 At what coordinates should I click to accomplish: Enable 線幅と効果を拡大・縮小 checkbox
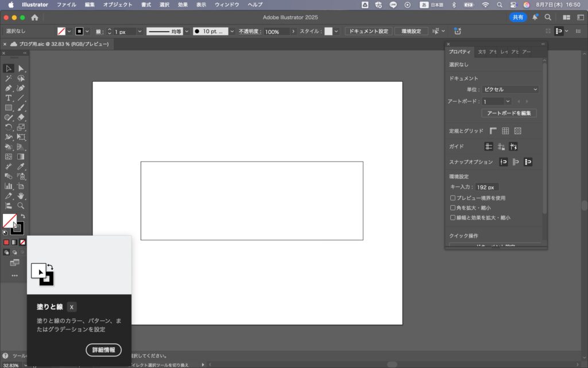click(x=452, y=217)
